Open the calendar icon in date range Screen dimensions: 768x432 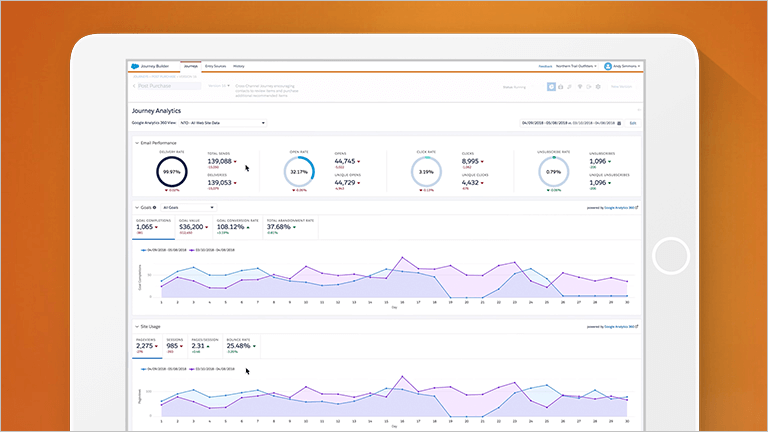619,123
